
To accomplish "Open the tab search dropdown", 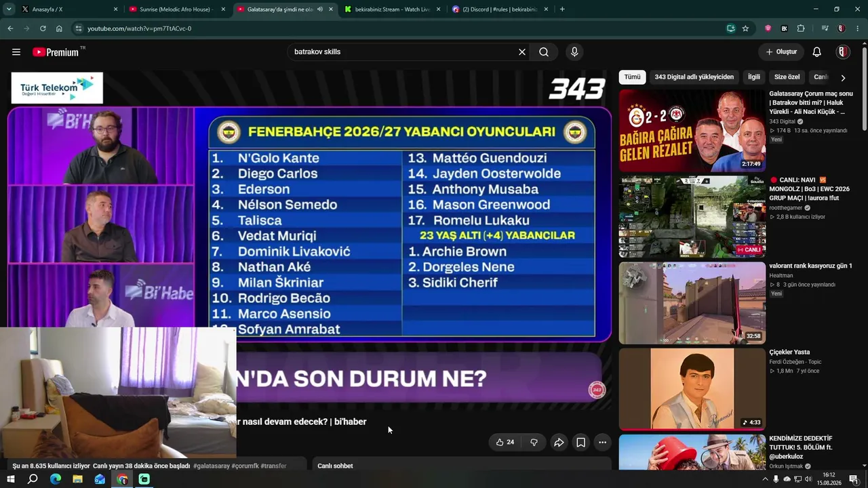I will pyautogui.click(x=9, y=9).
